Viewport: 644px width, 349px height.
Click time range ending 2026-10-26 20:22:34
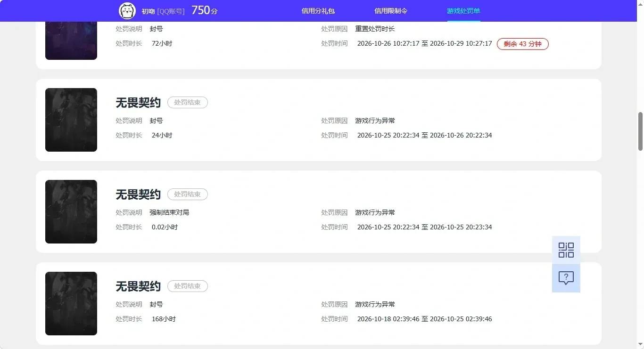click(x=424, y=135)
